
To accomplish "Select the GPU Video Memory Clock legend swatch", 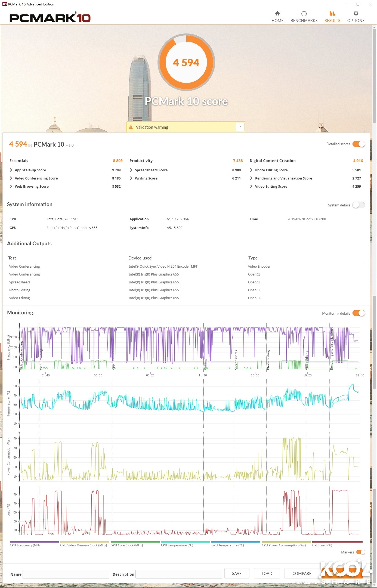I will click(85, 542).
